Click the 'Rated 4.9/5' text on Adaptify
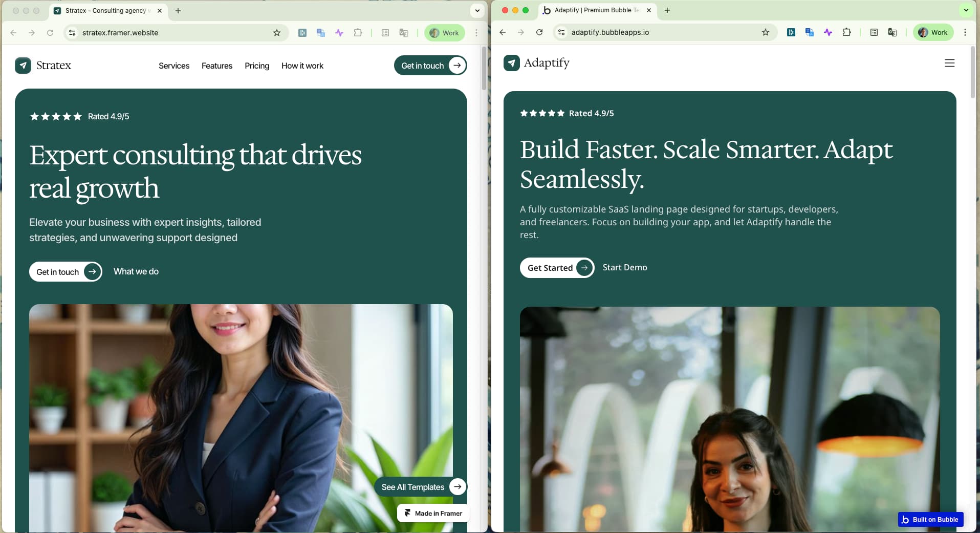The height and width of the screenshot is (533, 980). 592,113
